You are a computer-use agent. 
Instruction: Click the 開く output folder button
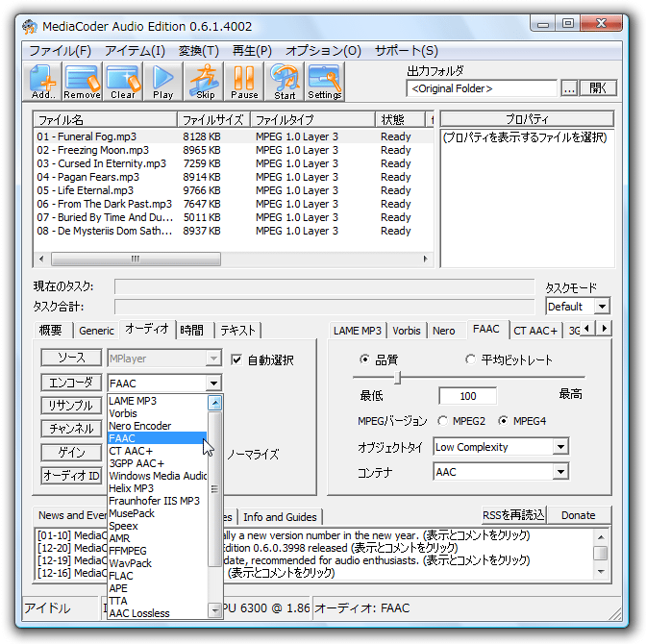pyautogui.click(x=598, y=88)
